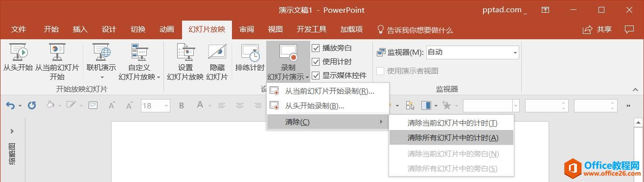Switch to the 视图 tab

pos(276,29)
